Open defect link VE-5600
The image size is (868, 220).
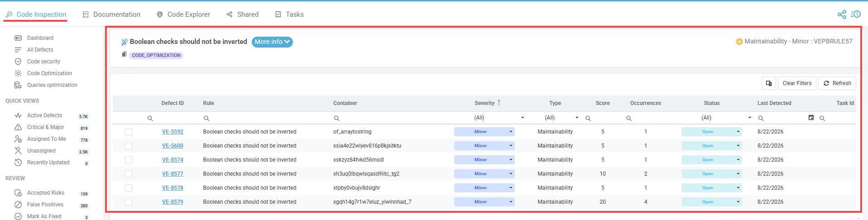tap(173, 146)
